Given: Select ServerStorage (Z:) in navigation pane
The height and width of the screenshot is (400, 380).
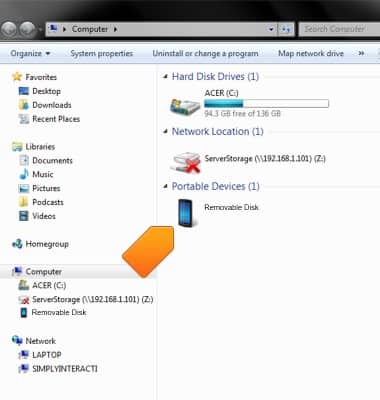Looking at the screenshot, I should tap(93, 299).
